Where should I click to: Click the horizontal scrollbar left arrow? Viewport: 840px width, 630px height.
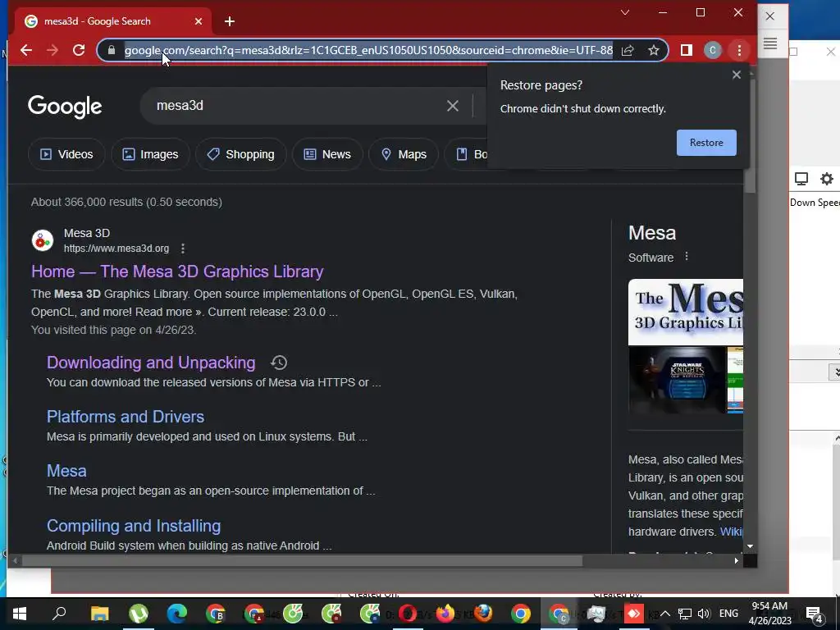click(15, 561)
